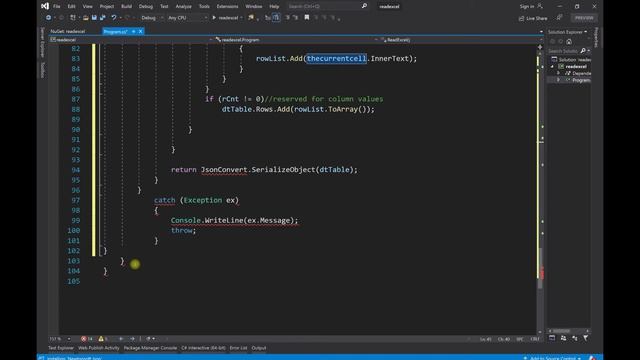
Task: Open the Properties side tab
Action: [596, 37]
